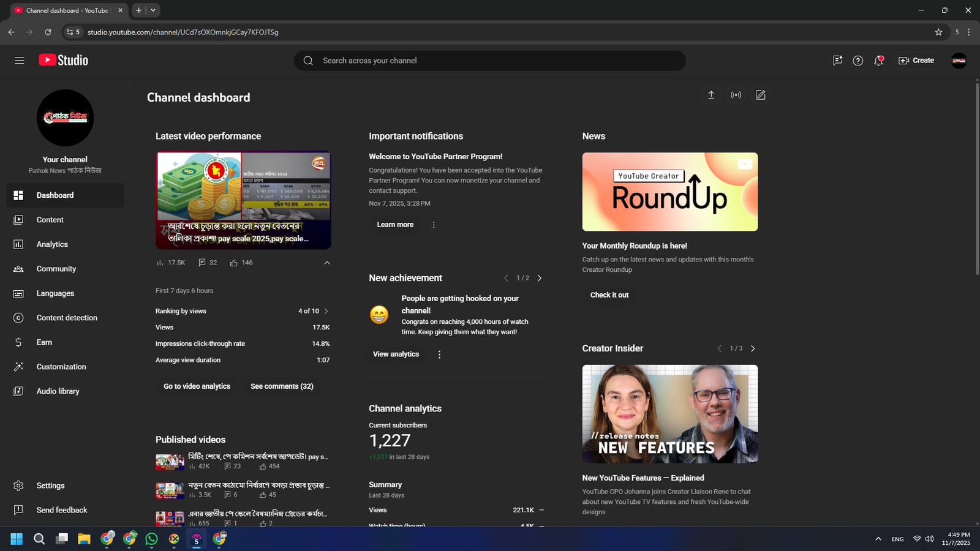Click the send feedback icon in header
Screen dimensions: 980x551
837,61
